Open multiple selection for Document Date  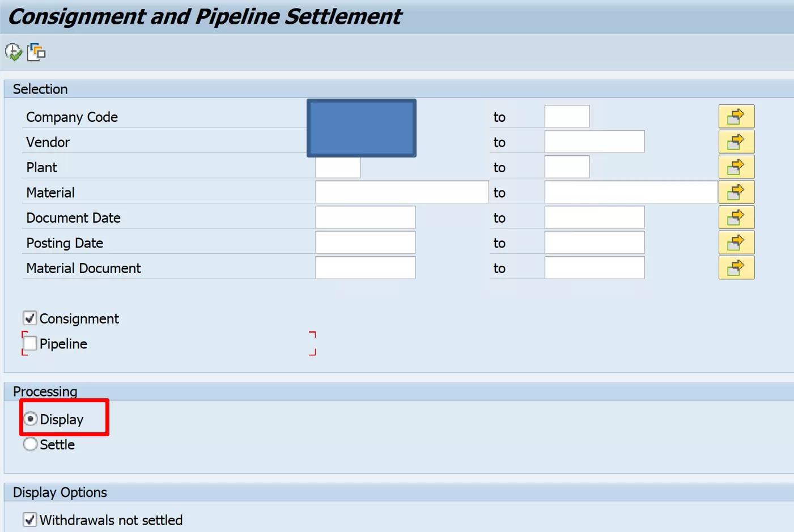pyautogui.click(x=736, y=218)
